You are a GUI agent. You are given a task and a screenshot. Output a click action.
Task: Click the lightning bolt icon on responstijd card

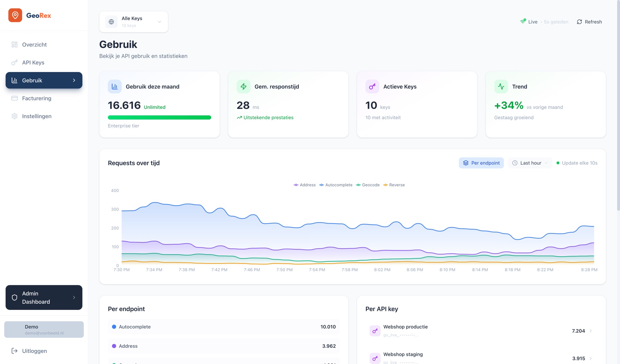pyautogui.click(x=244, y=86)
